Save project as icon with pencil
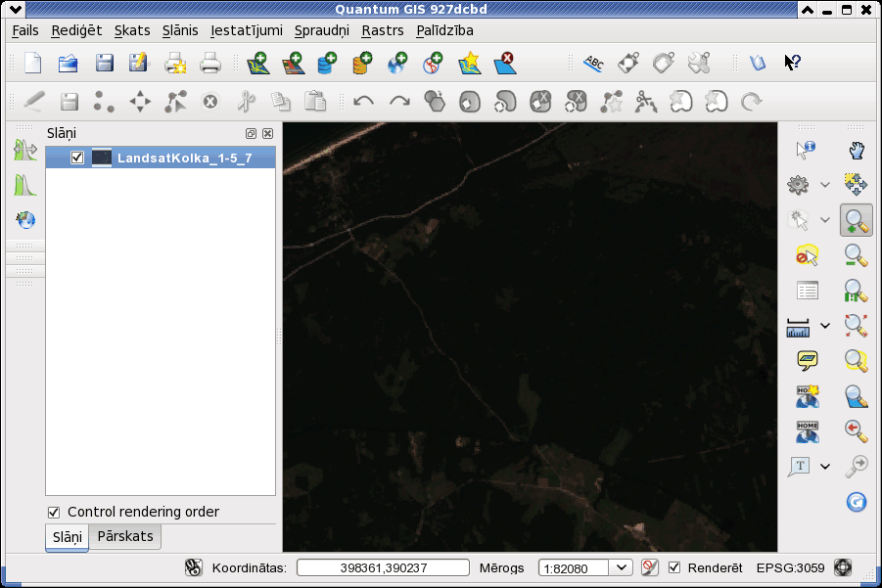Viewport: 882px width, 588px height. (x=138, y=63)
